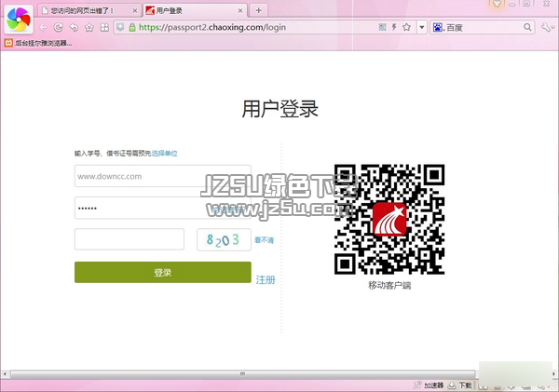Click the scrollbar left arrow
Screen dimensions: 559x392
coord(5,373)
